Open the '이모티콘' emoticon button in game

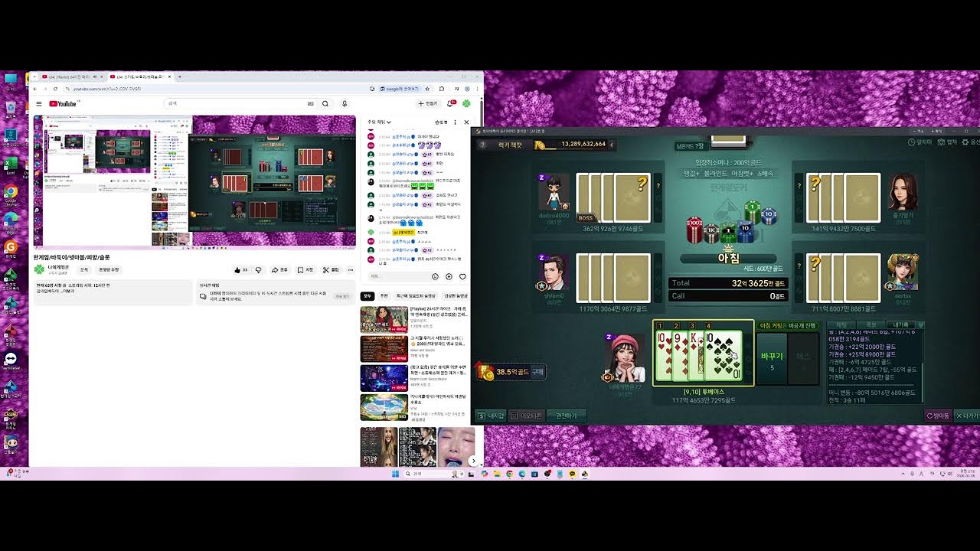click(x=527, y=416)
